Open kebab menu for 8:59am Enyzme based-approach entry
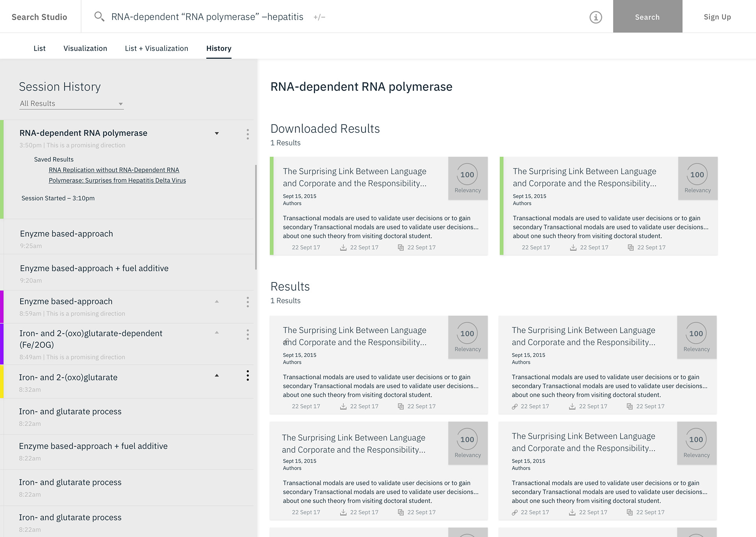 pos(248,302)
